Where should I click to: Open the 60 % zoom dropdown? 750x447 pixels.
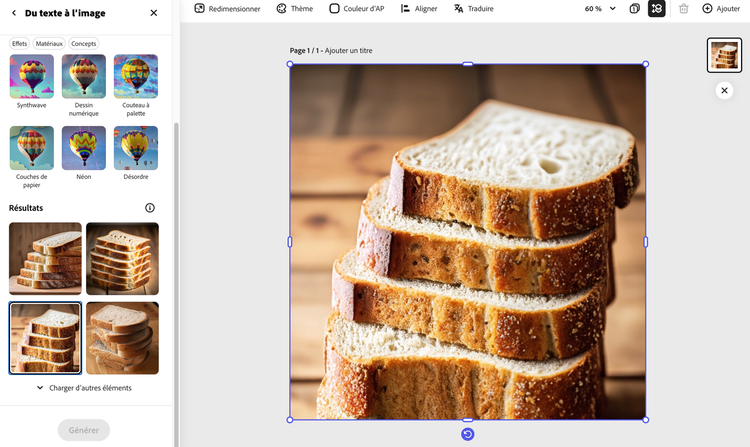[600, 9]
